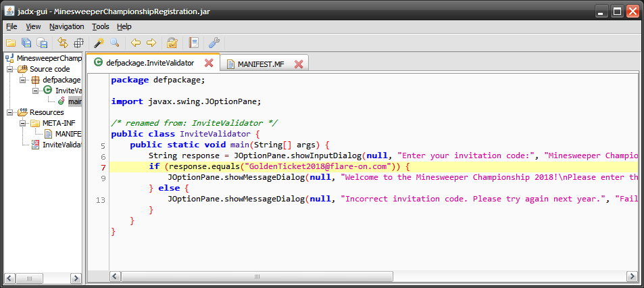
Task: Click the "Enter your invitation code:" string
Action: (466, 155)
